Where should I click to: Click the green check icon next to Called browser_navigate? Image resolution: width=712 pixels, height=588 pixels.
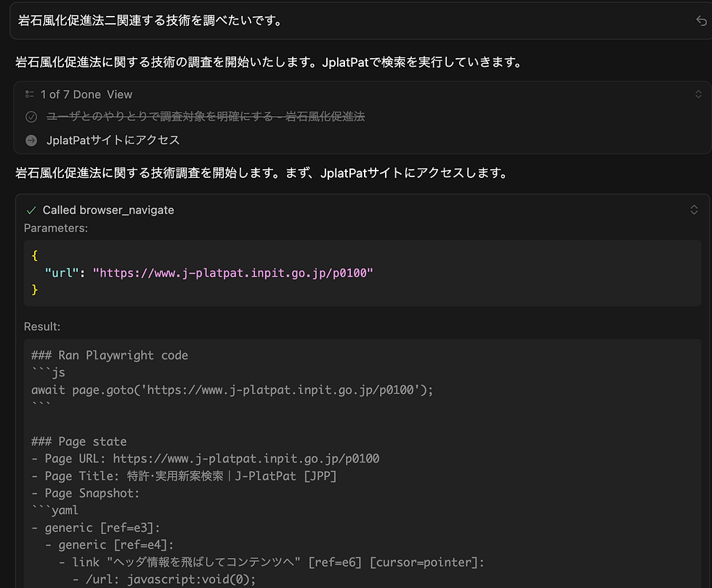point(31,210)
